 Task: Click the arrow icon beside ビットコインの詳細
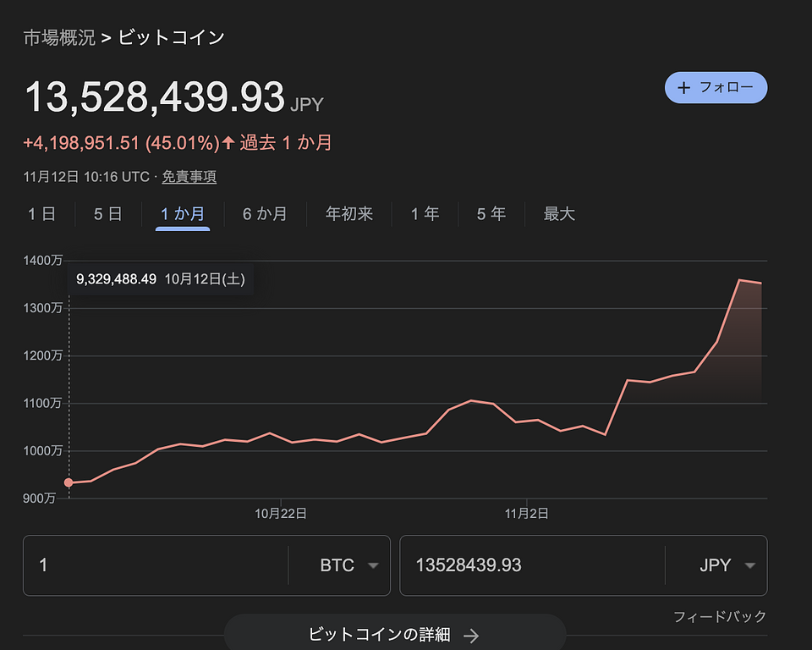(472, 635)
